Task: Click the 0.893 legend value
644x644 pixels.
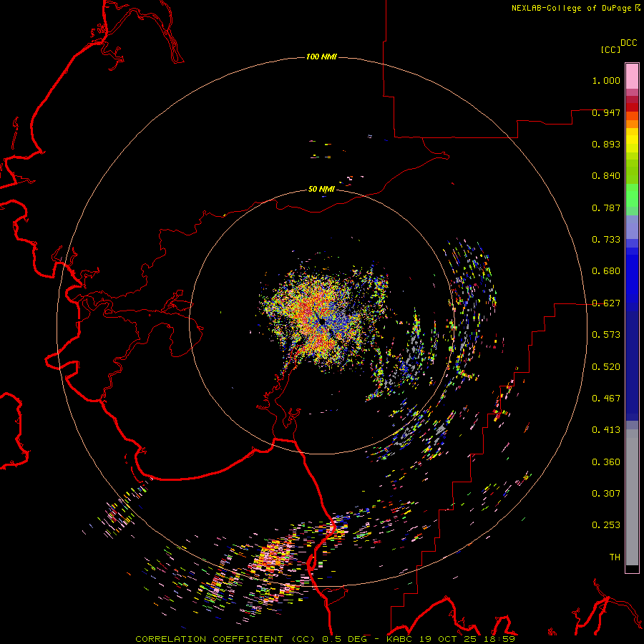Action: tap(606, 144)
